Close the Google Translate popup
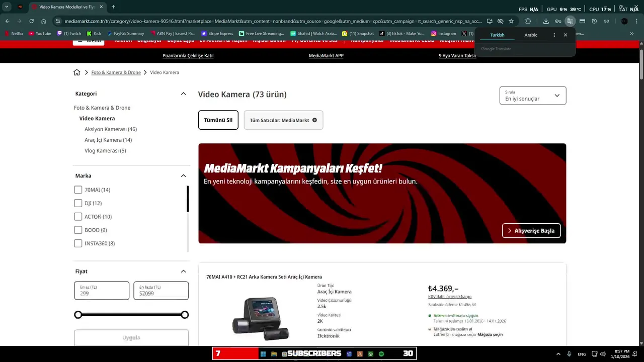Image resolution: width=644 pixels, height=362 pixels. click(566, 35)
